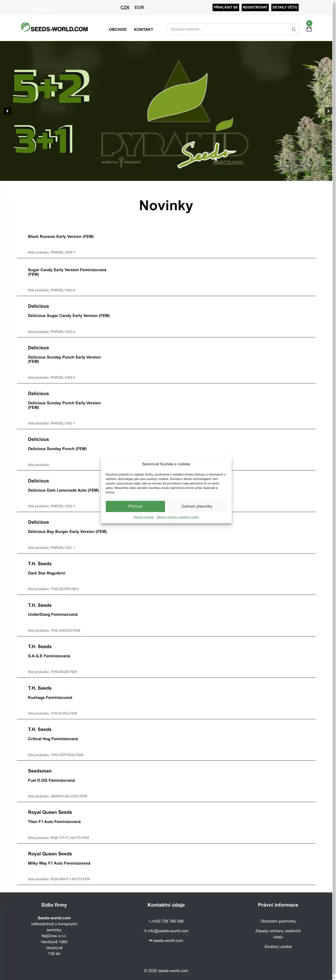This screenshot has height=980, width=336.
Task: Focus the Vyhledat produkt search field
Action: (228, 29)
